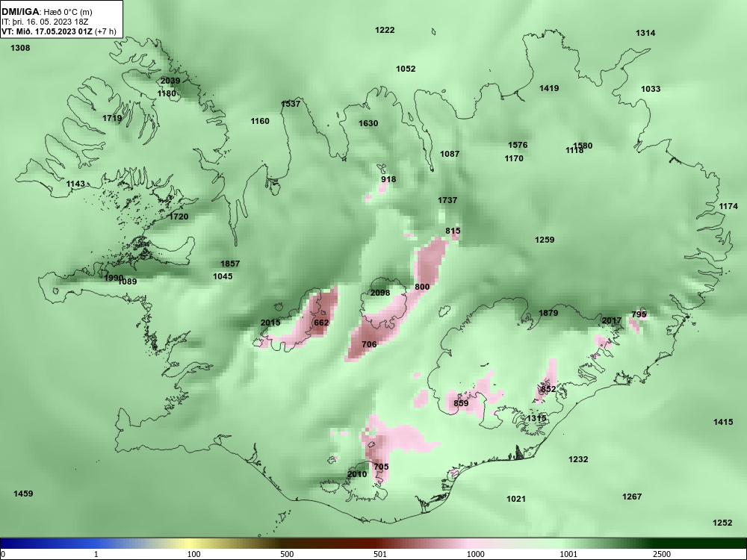Click the 1180 height value

point(167,93)
